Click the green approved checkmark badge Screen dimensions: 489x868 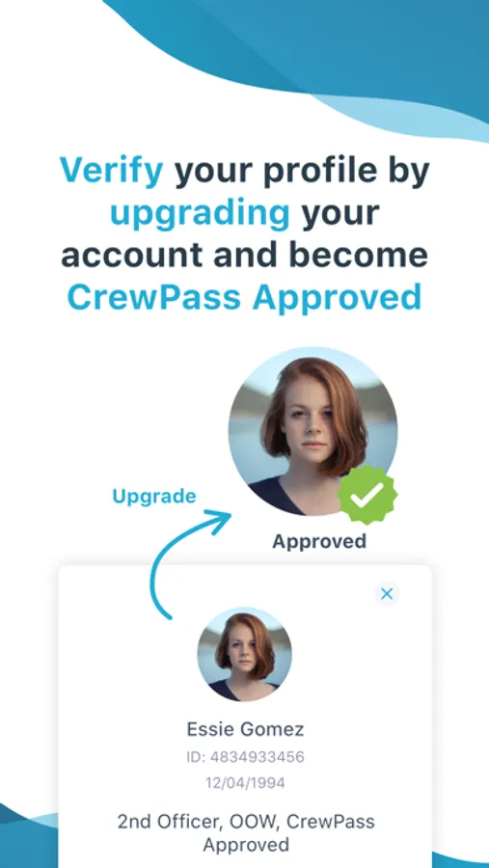367,496
